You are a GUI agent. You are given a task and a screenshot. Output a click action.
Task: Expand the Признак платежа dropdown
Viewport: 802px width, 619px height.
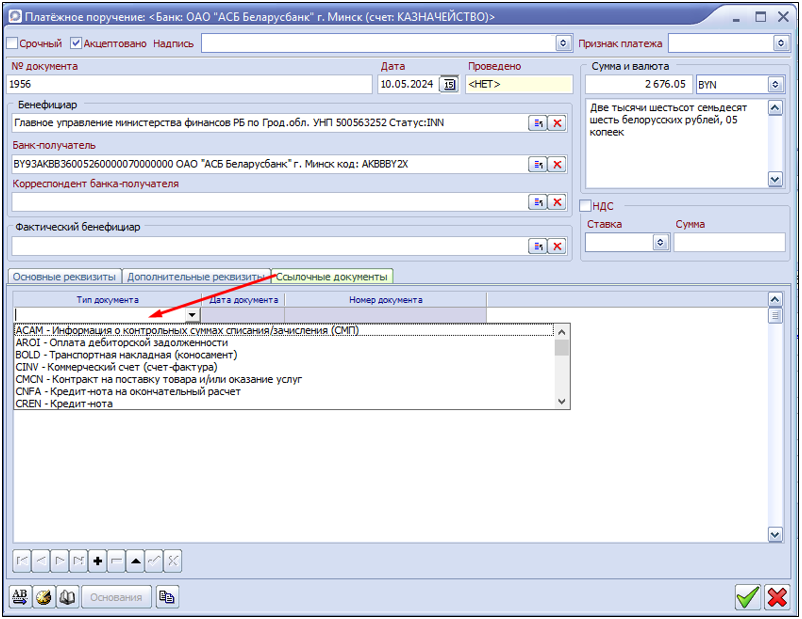pos(781,44)
